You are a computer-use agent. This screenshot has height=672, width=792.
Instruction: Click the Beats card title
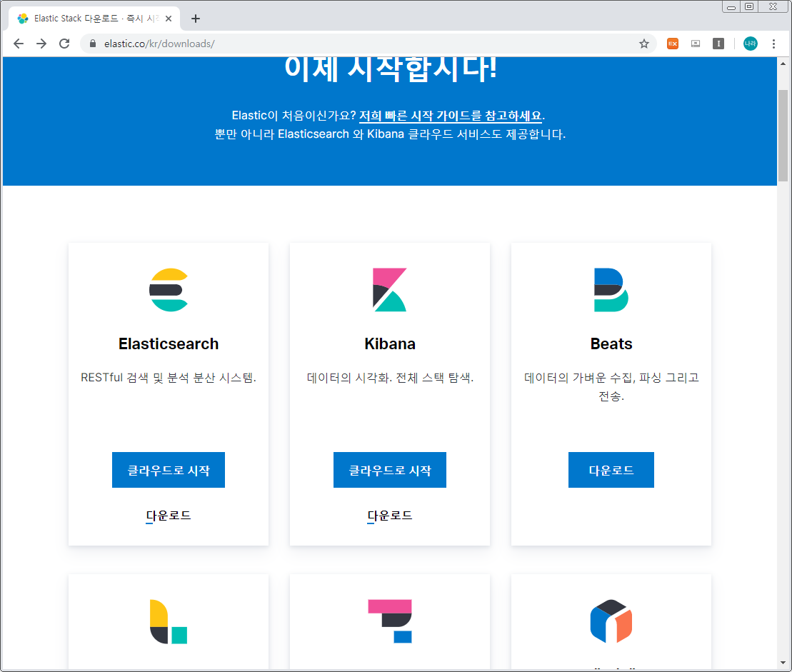(x=611, y=344)
